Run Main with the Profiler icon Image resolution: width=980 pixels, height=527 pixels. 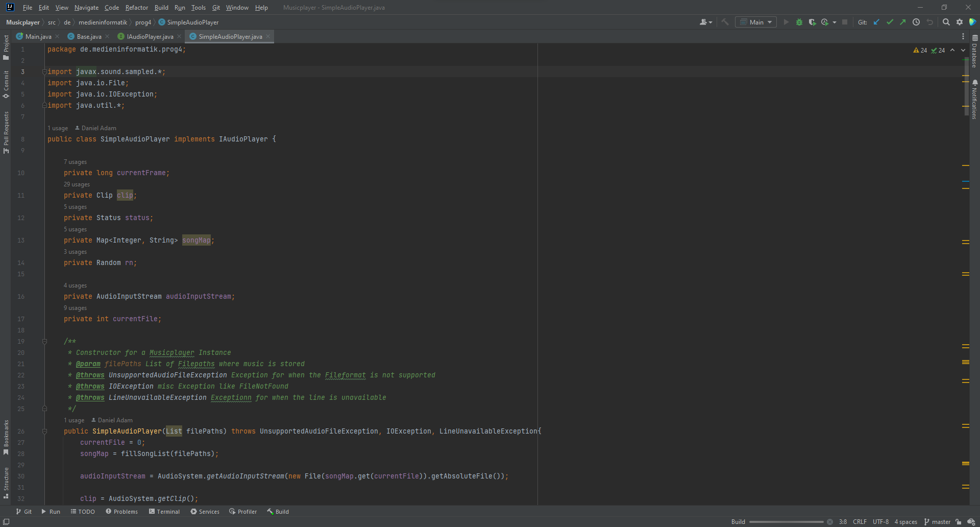pos(825,22)
